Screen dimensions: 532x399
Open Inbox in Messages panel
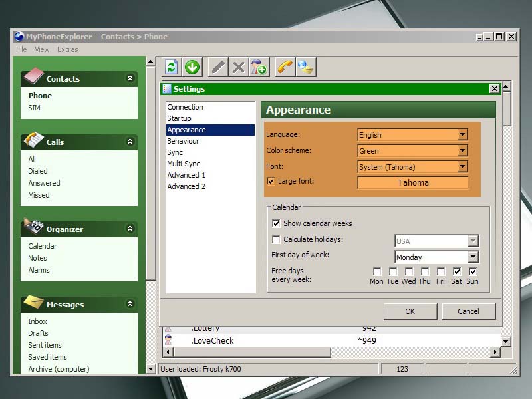click(x=37, y=321)
